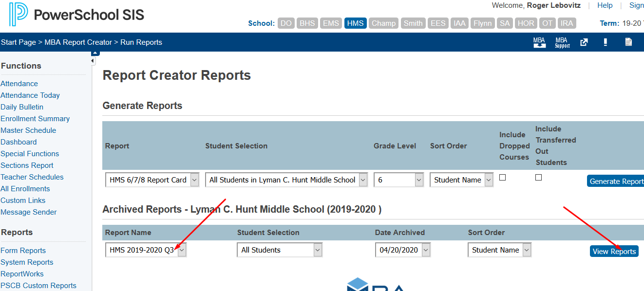Open Daily Bulletin link
Screen dimensions: 644x291
pyautogui.click(x=22, y=107)
